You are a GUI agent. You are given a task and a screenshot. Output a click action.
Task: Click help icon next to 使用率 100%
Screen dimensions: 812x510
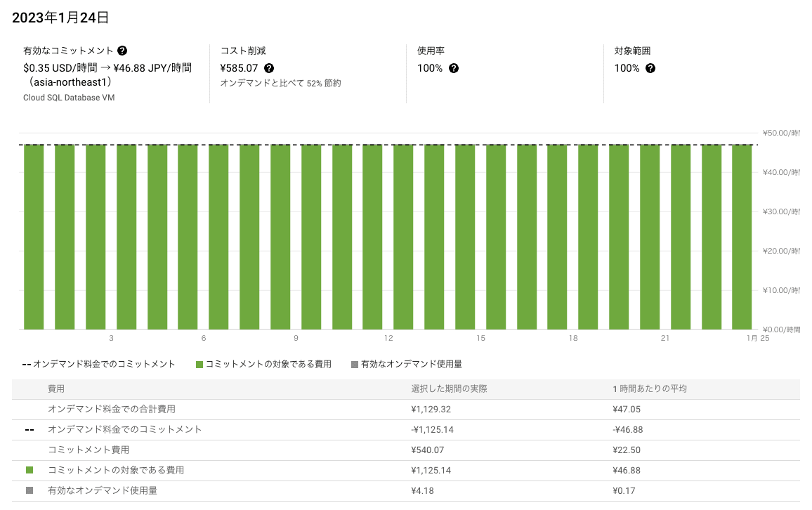[x=454, y=68]
